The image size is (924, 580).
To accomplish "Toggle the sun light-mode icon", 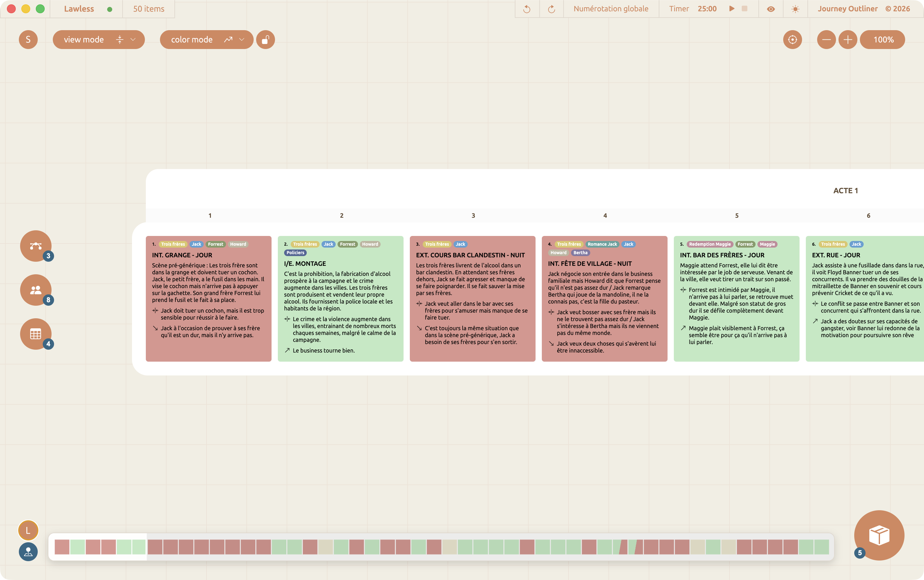I will pyautogui.click(x=795, y=9).
